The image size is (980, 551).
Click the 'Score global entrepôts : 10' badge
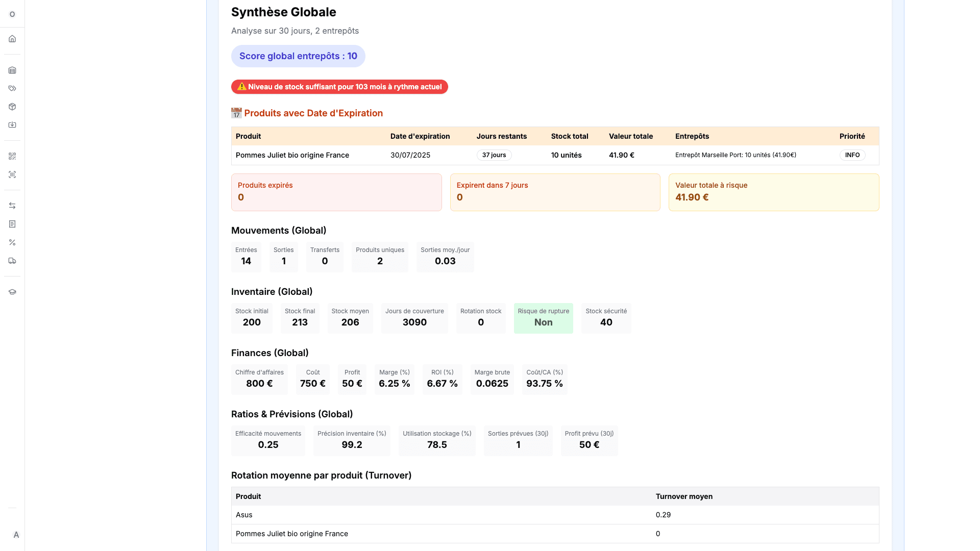coord(298,56)
